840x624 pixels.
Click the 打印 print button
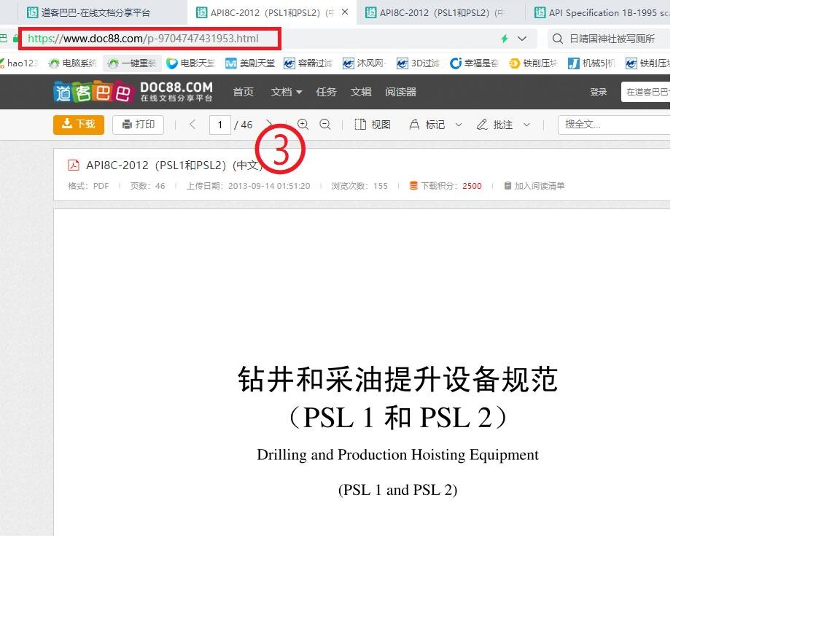click(138, 125)
